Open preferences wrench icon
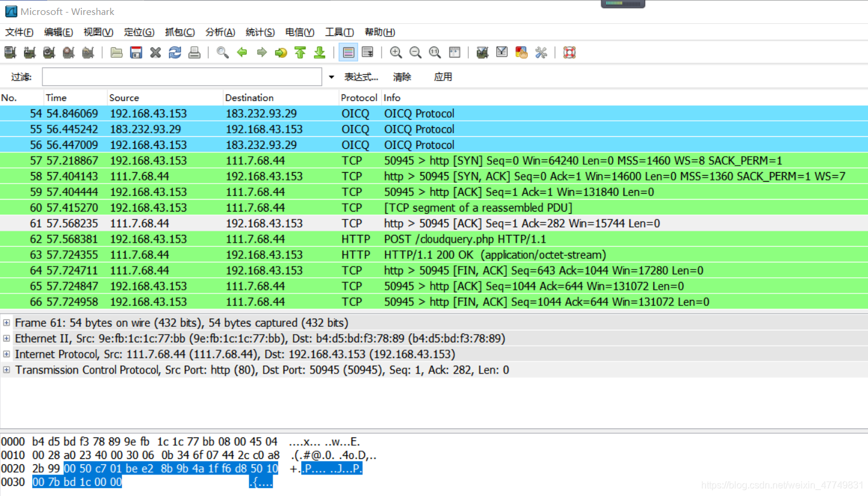This screenshot has width=868, height=496. pyautogui.click(x=541, y=53)
